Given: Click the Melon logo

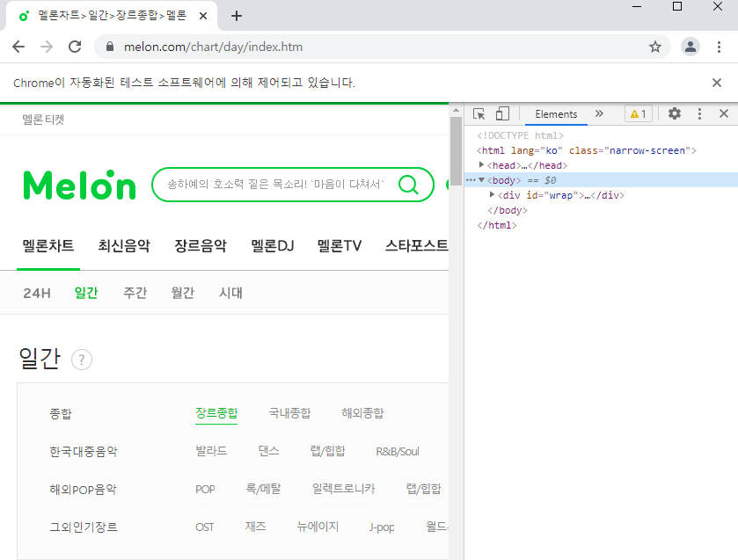Looking at the screenshot, I should click(79, 185).
